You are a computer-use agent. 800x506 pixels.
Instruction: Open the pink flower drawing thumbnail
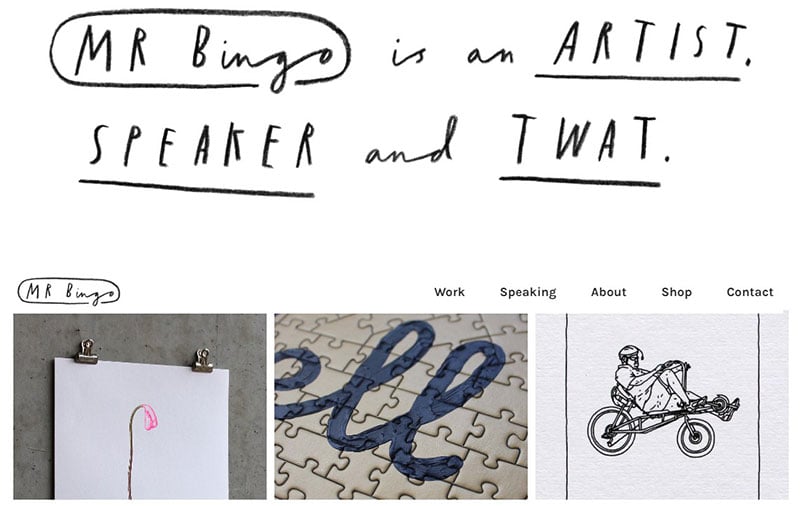click(x=140, y=406)
